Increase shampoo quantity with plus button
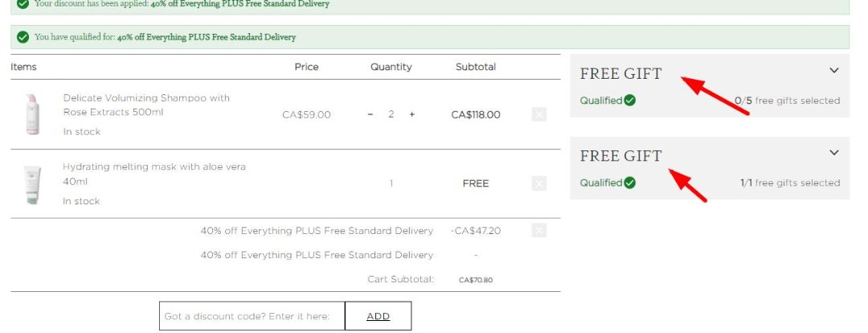This screenshot has width=868, height=333. click(412, 115)
